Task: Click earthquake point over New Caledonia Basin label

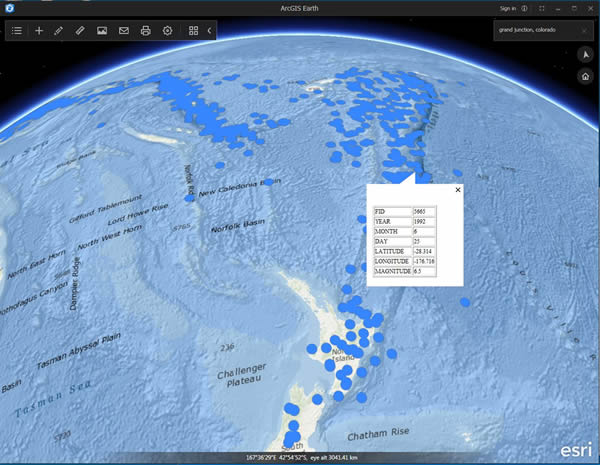Action: click(x=269, y=182)
